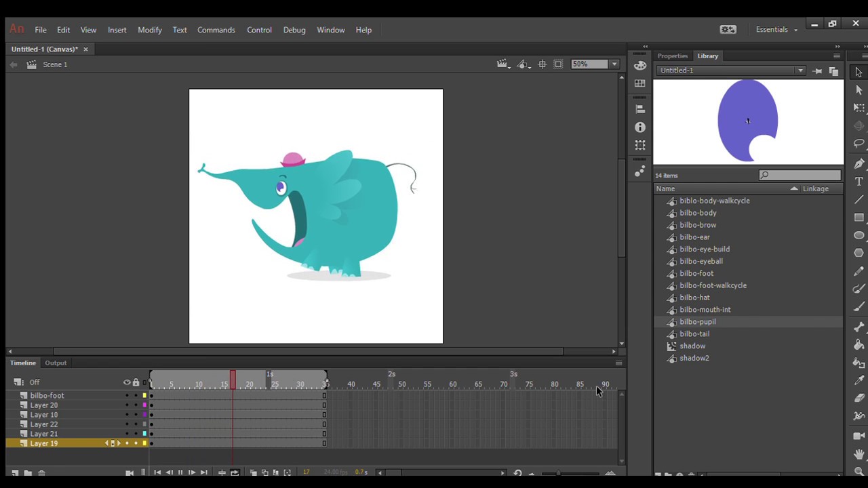This screenshot has width=868, height=488.
Task: Toggle Name column sort order arrow
Action: 794,189
